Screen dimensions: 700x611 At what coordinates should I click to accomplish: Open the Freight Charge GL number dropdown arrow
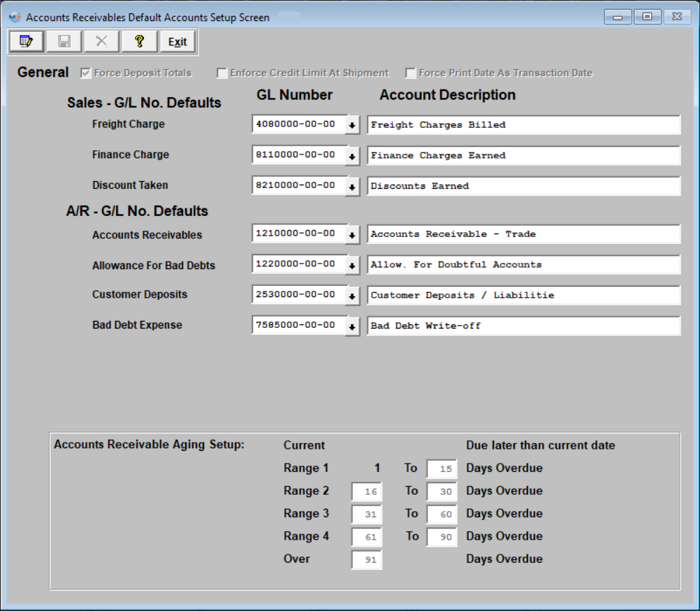352,125
